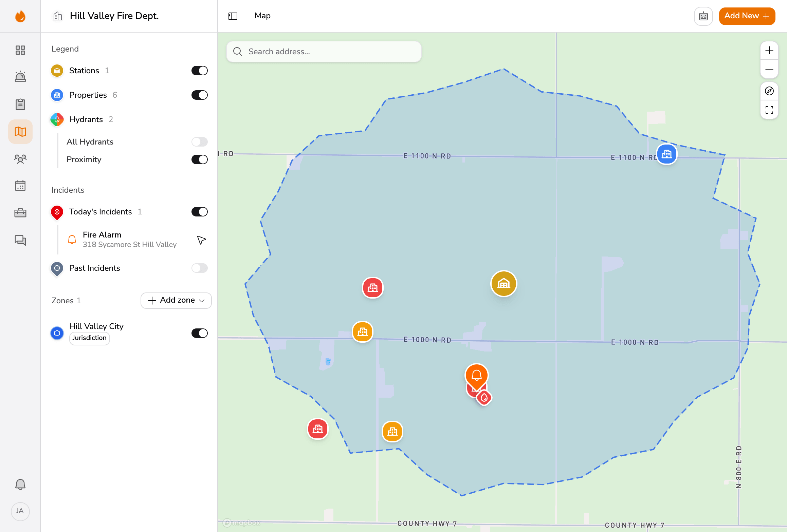
Task: Select red property marker outside zone boundary
Action: (318, 429)
